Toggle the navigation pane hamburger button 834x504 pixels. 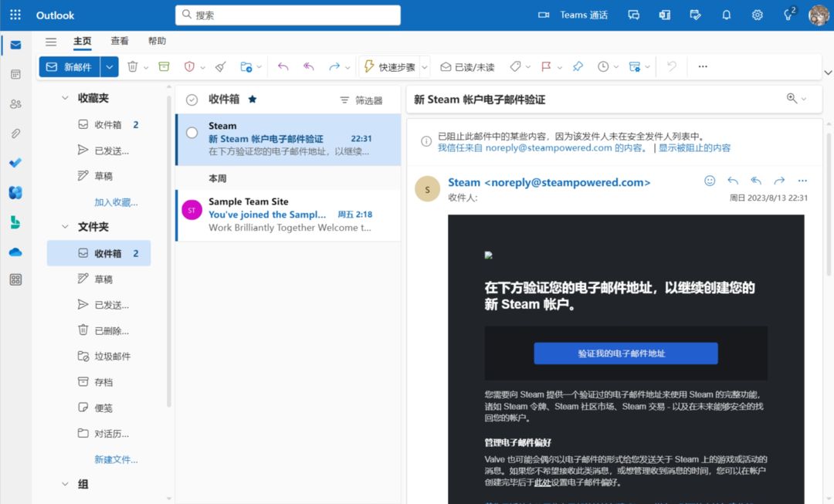coord(51,42)
